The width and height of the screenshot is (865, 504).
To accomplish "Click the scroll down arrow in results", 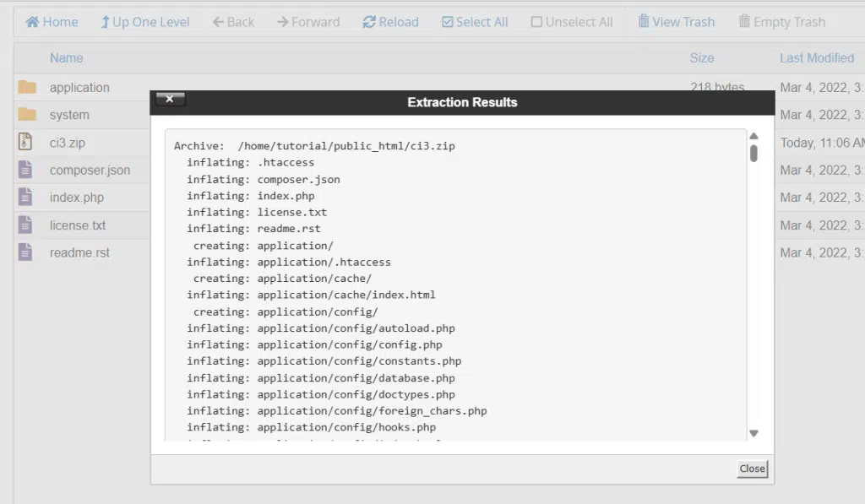I will 753,433.
